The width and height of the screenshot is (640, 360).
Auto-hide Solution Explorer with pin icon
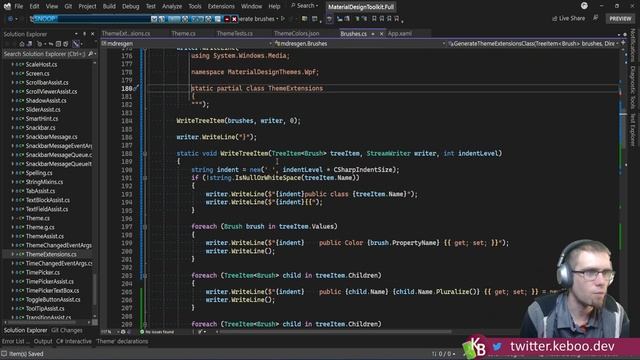click(84, 34)
